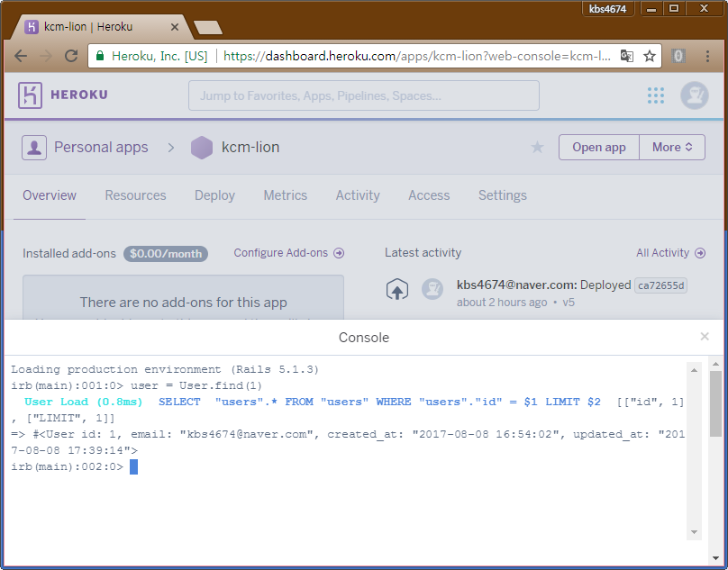
Task: Bookmark this page with the star
Action: coord(649,56)
